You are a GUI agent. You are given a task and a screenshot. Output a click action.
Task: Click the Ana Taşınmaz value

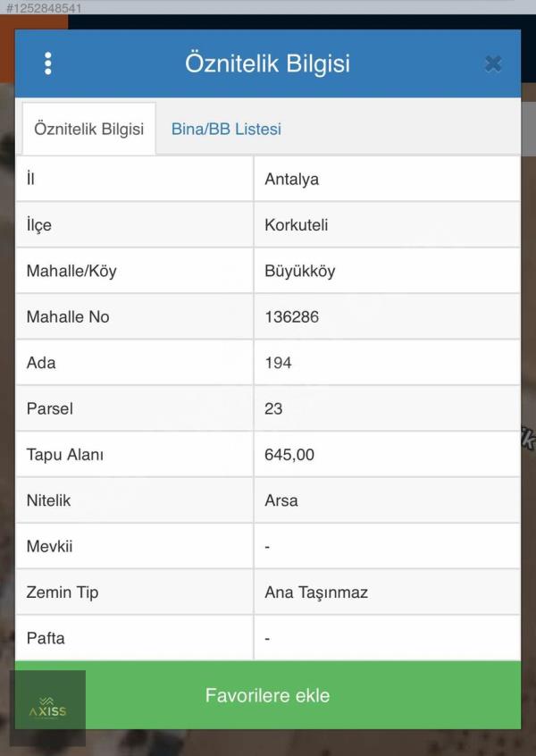click(316, 592)
